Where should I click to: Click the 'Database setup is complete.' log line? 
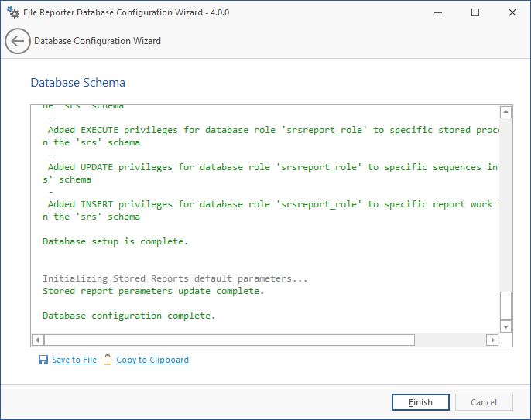click(115, 241)
